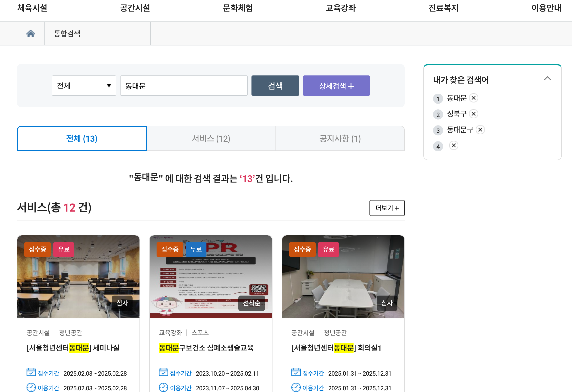The height and width of the screenshot is (392, 572).
Task: Open the seminar room photo thumbnail
Action: (78, 277)
